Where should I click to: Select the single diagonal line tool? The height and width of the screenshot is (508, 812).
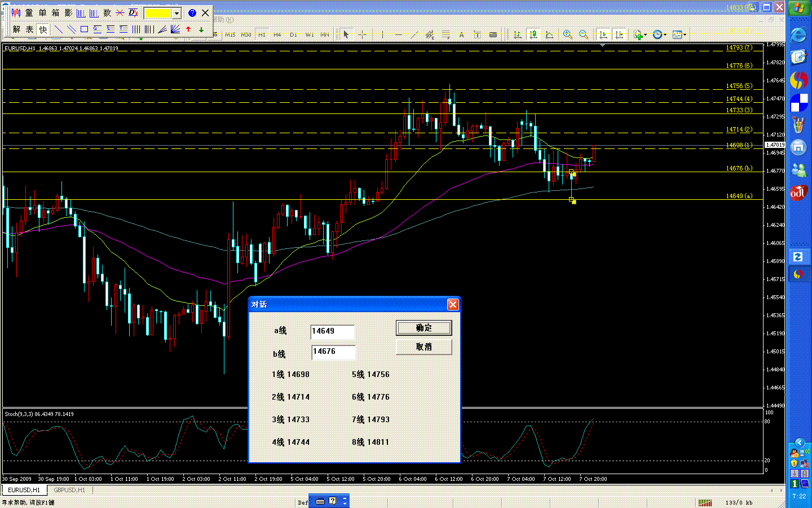(58, 29)
